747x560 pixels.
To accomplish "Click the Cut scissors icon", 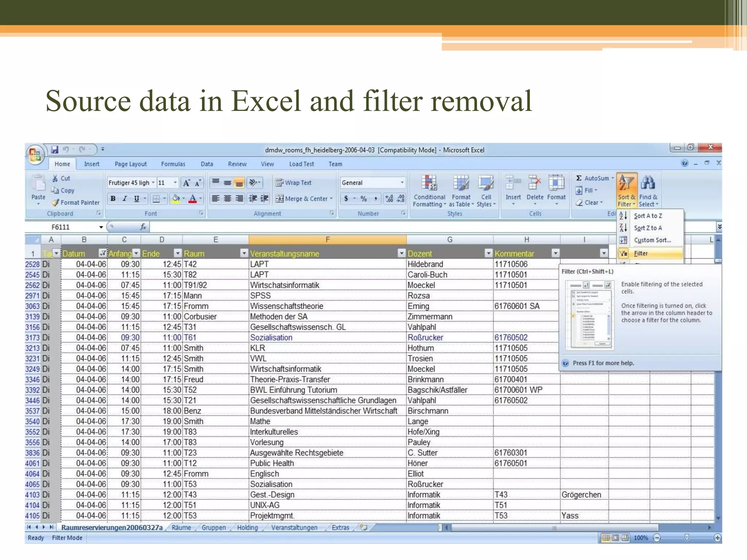I will [55, 178].
